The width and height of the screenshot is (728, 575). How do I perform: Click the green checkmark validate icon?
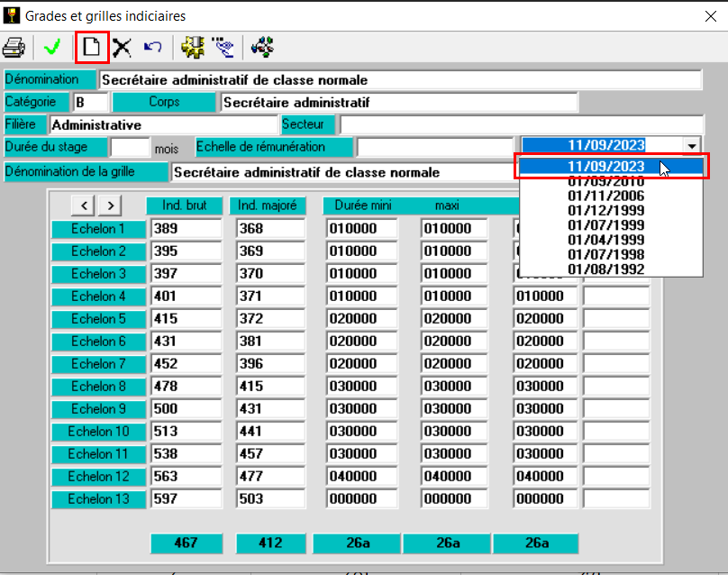pos(51,47)
